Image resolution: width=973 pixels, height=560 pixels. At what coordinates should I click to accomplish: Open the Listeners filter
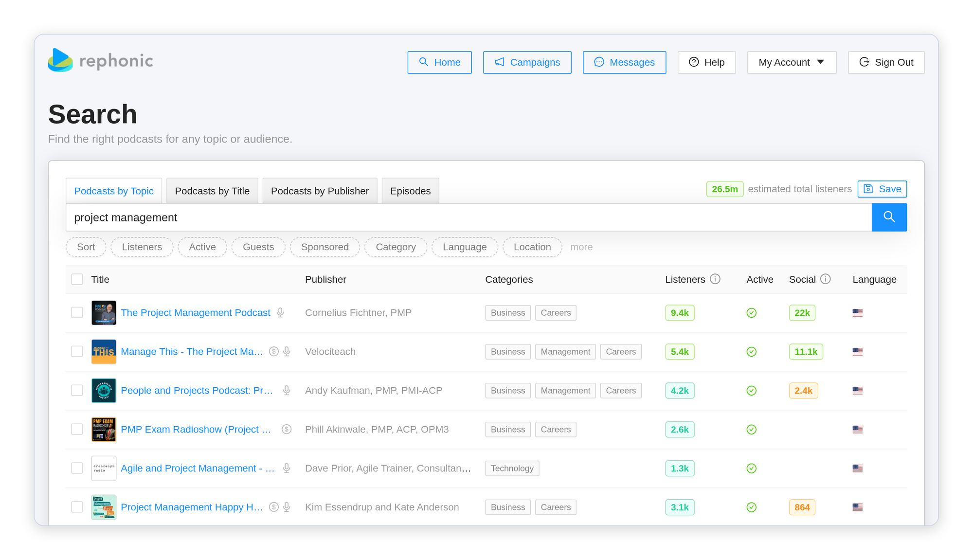tap(142, 247)
